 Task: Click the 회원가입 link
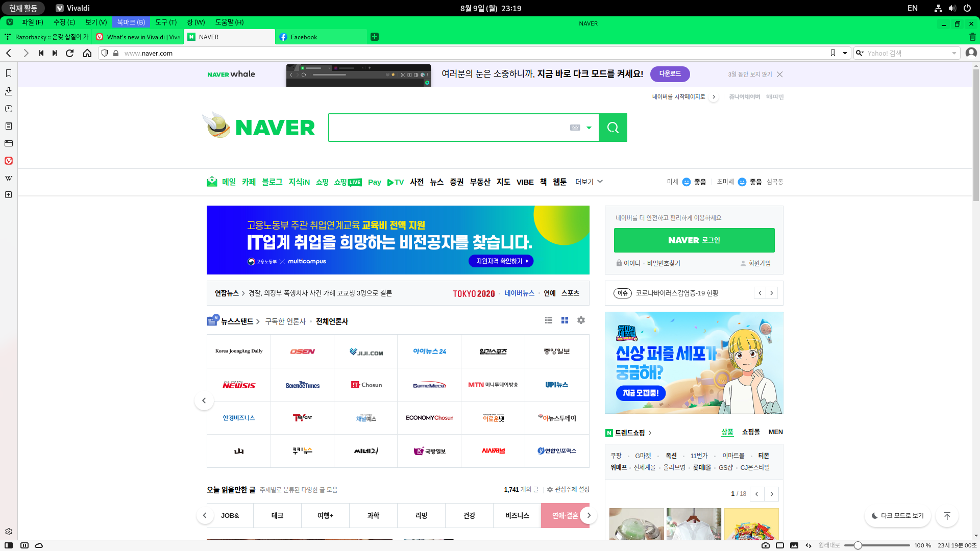pos(759,263)
